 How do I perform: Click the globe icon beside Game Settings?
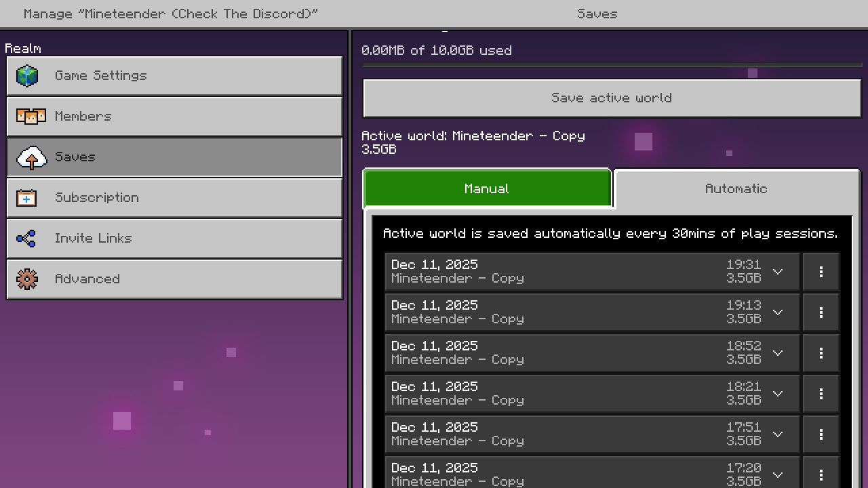click(27, 76)
